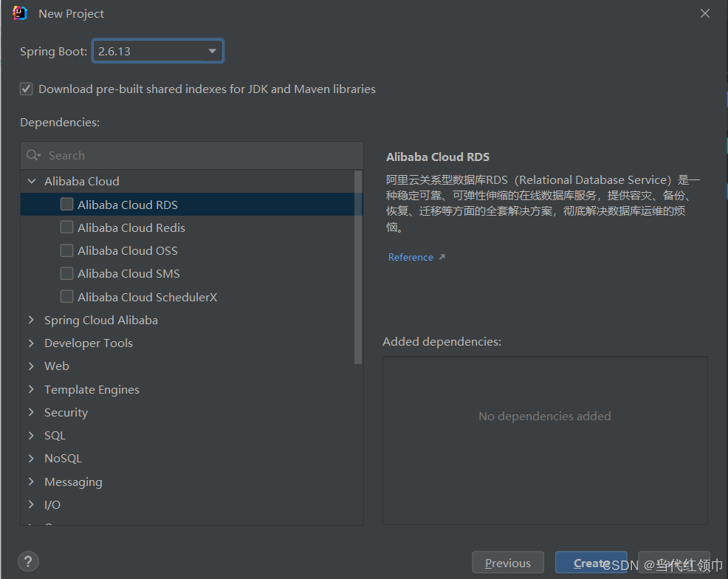Click the search magnifier icon
The height and width of the screenshot is (579, 728).
coord(33,155)
